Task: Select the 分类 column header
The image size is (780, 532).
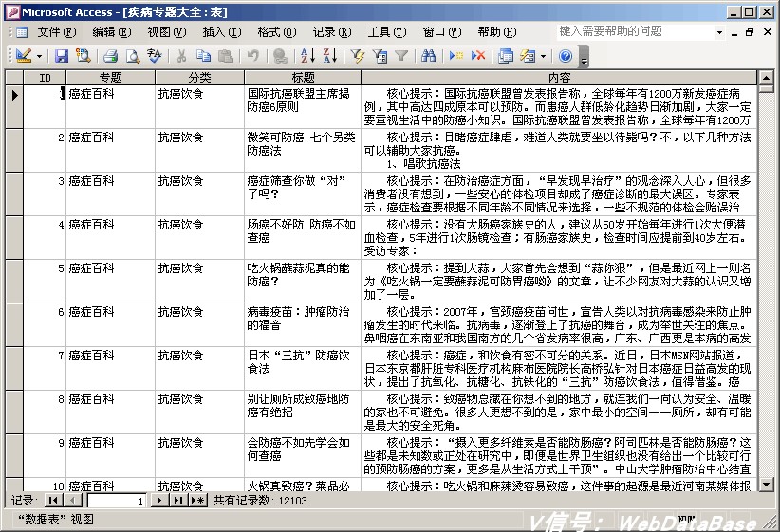Action: click(199, 77)
